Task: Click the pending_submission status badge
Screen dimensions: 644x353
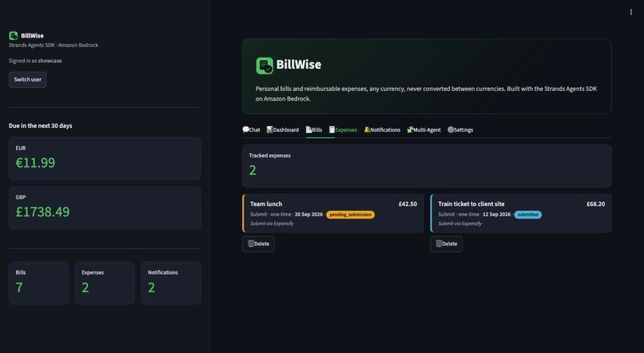Action: [x=350, y=214]
